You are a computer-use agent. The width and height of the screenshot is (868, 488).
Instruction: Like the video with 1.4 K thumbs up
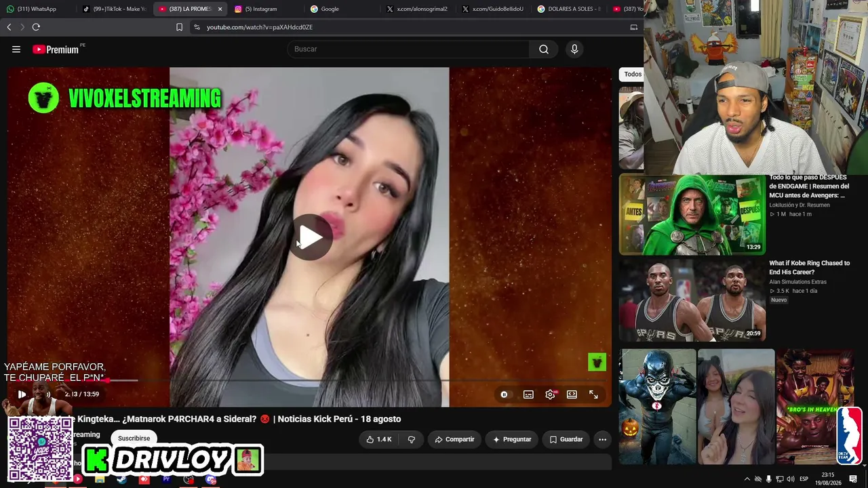379,439
